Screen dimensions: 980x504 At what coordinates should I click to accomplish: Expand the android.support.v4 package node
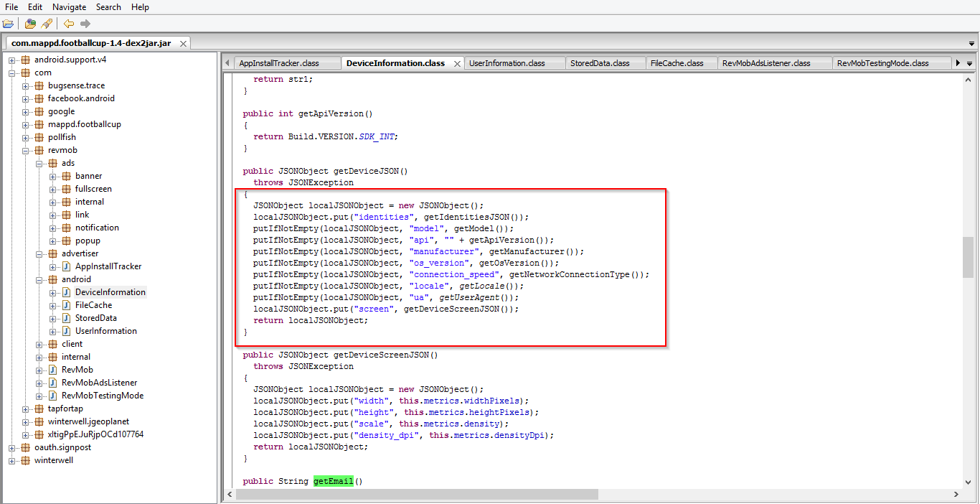[12, 60]
